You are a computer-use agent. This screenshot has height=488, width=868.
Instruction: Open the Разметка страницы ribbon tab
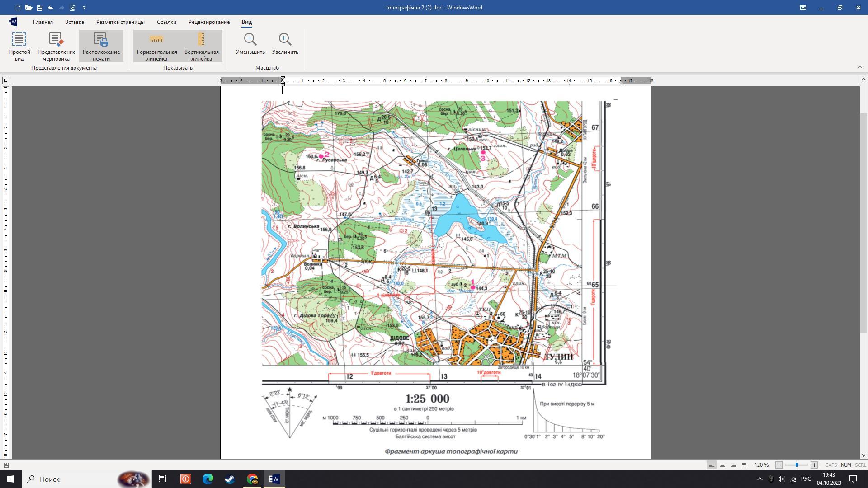click(x=120, y=22)
